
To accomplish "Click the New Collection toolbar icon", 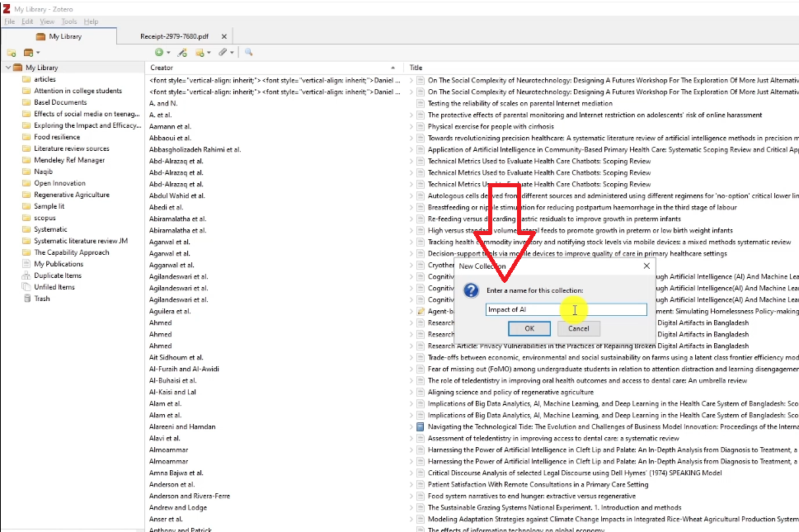I will pyautogui.click(x=12, y=53).
